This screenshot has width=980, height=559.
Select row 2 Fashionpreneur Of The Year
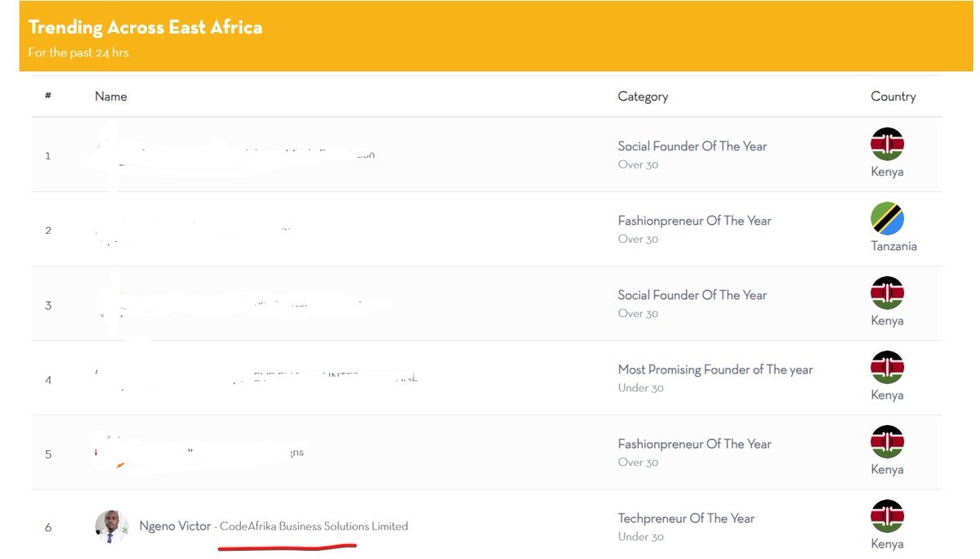(x=694, y=221)
